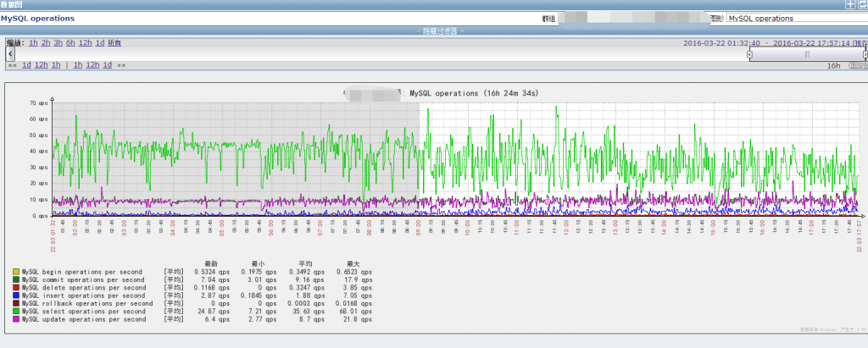
Task: Click the dark red swatch for rollback operations
Action: point(15,304)
